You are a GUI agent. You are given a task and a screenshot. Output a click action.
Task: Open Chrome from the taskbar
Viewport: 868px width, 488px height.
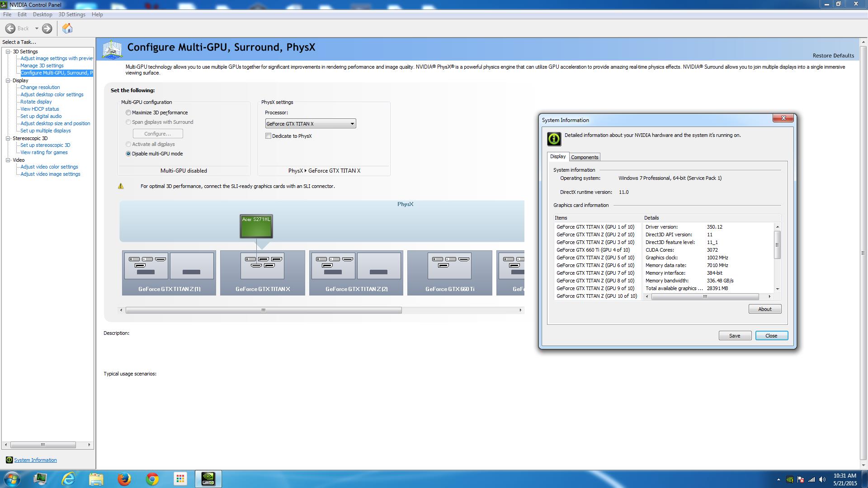(x=152, y=479)
